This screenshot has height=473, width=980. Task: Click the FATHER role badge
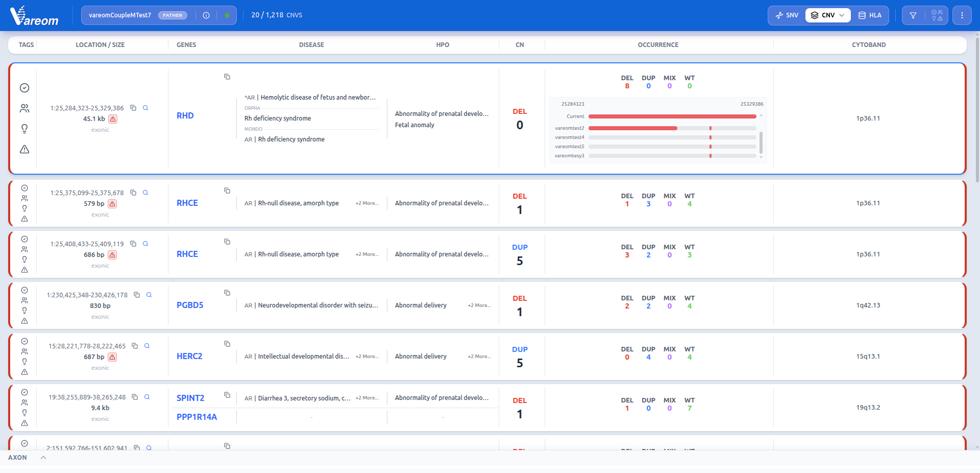tap(173, 15)
